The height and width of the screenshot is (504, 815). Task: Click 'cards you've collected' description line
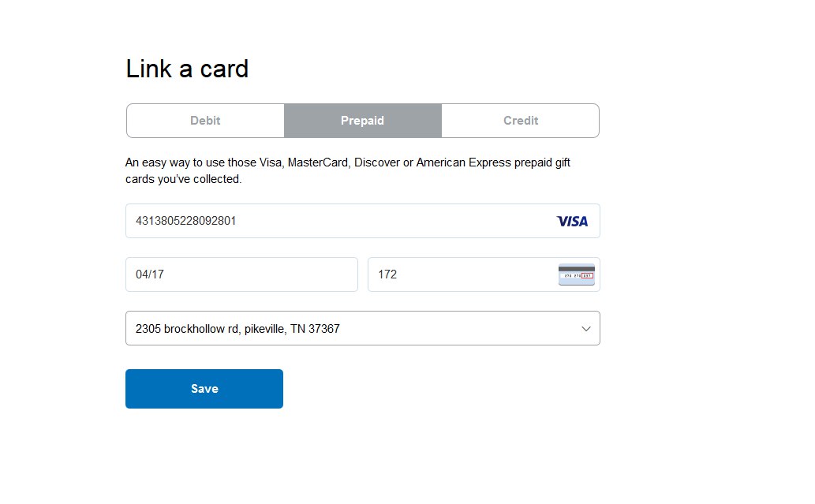point(184,179)
